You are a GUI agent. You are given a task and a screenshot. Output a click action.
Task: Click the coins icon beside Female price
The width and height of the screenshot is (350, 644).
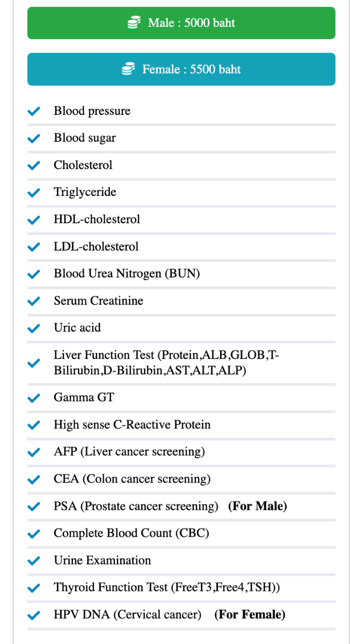pyautogui.click(x=128, y=69)
